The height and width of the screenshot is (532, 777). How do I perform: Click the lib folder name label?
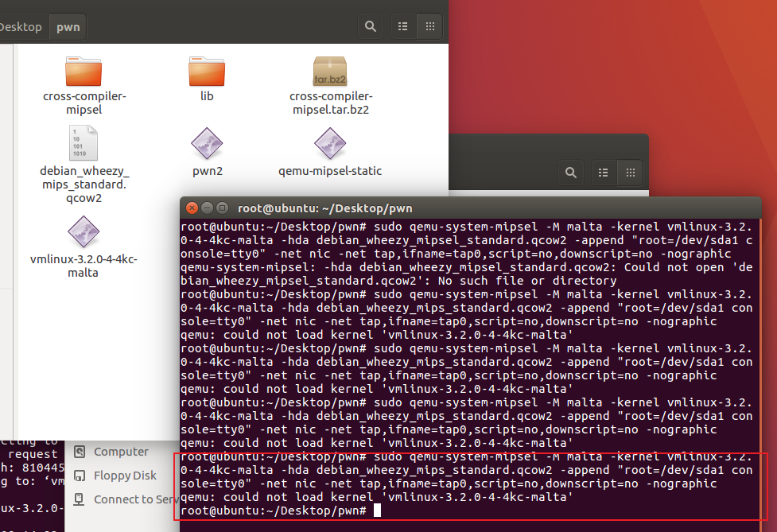pos(207,96)
